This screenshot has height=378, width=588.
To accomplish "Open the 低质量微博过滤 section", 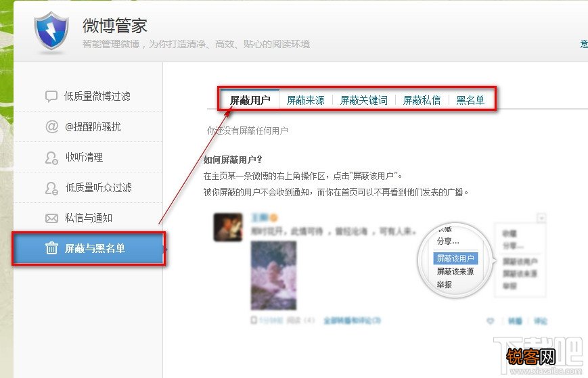I will pos(88,96).
